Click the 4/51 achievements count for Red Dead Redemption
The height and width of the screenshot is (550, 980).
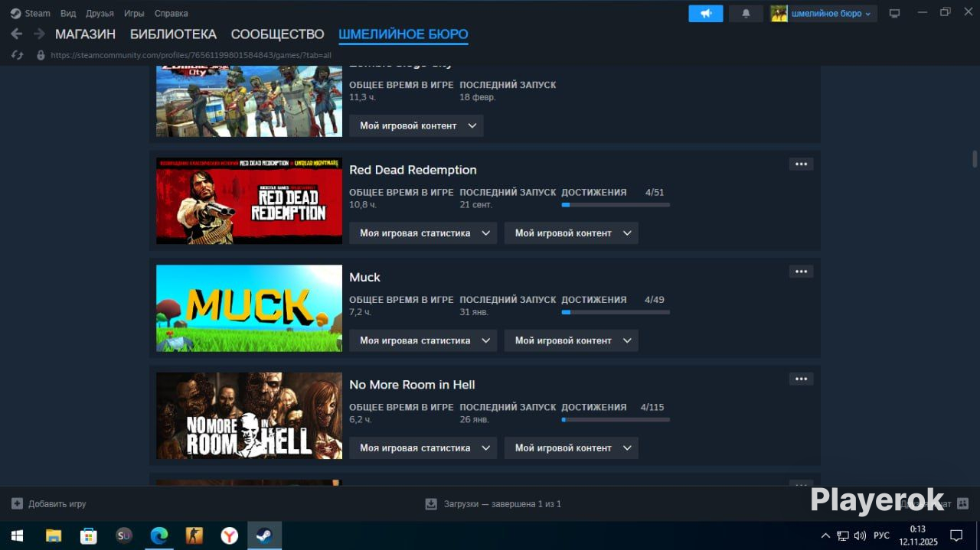(x=655, y=192)
